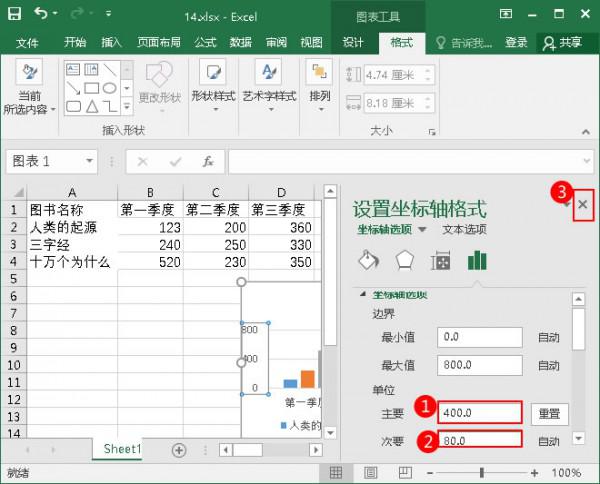Click the 最小值 field showing 0.0
The image size is (600, 484).
[480, 337]
